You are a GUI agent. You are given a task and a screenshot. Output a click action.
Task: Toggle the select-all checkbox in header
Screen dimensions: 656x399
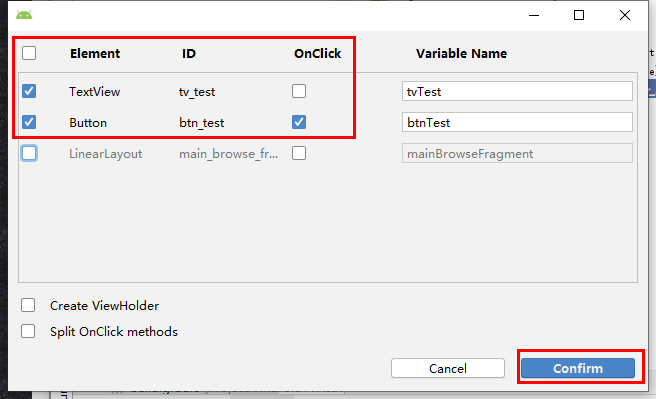coord(29,53)
